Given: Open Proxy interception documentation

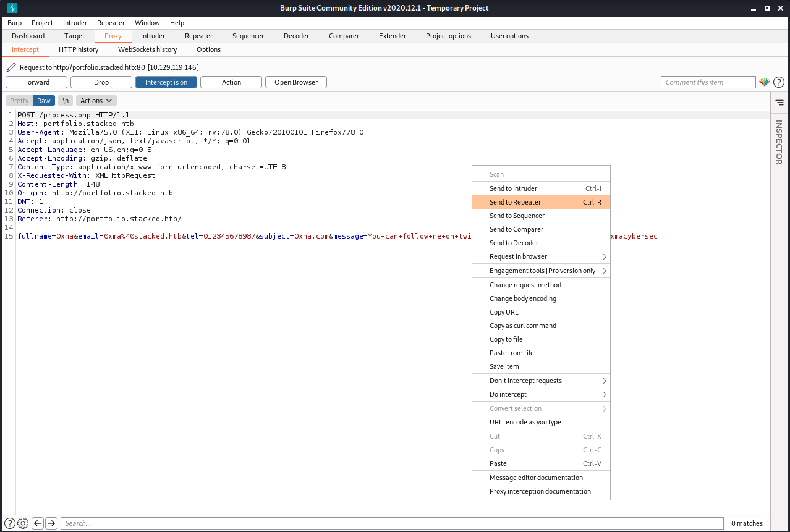Looking at the screenshot, I should [541, 491].
